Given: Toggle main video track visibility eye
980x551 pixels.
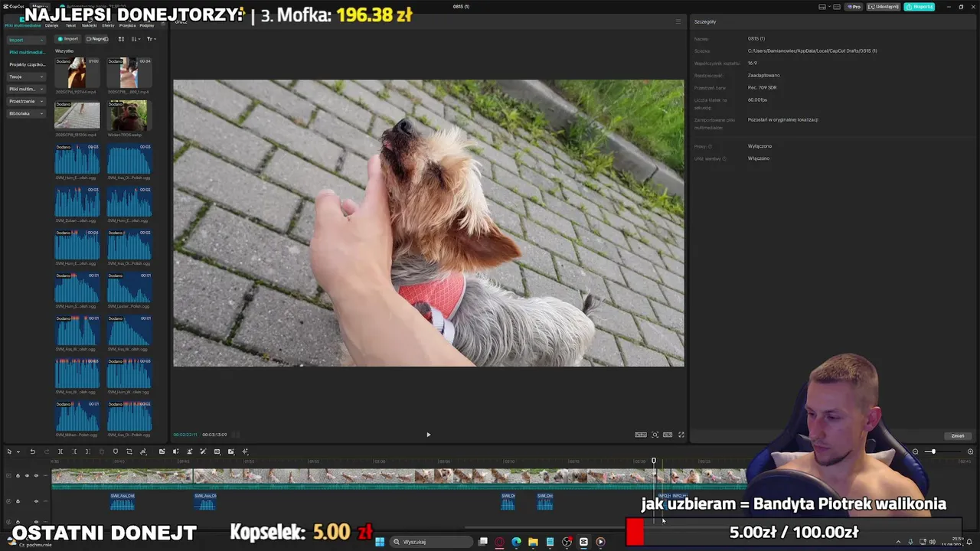Looking at the screenshot, I should pos(27,475).
